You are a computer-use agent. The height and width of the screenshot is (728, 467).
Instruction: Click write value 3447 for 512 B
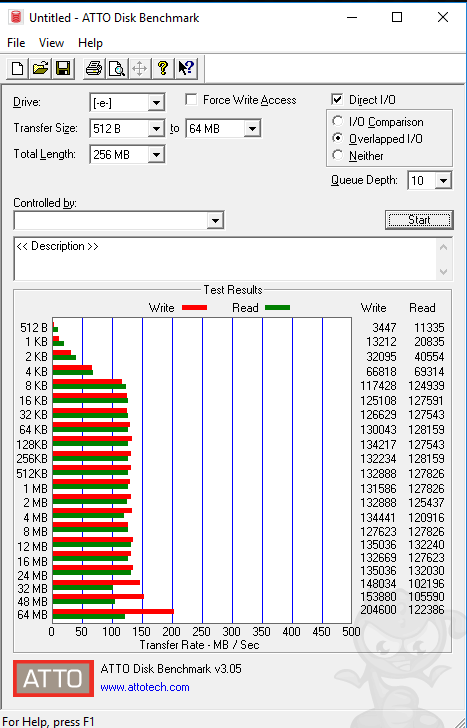point(384,328)
